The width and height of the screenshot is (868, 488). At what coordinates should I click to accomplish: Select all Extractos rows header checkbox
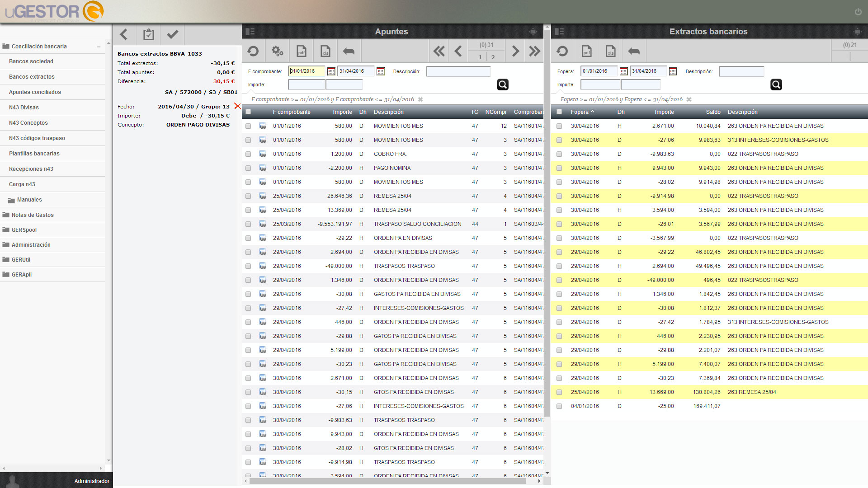pos(559,112)
